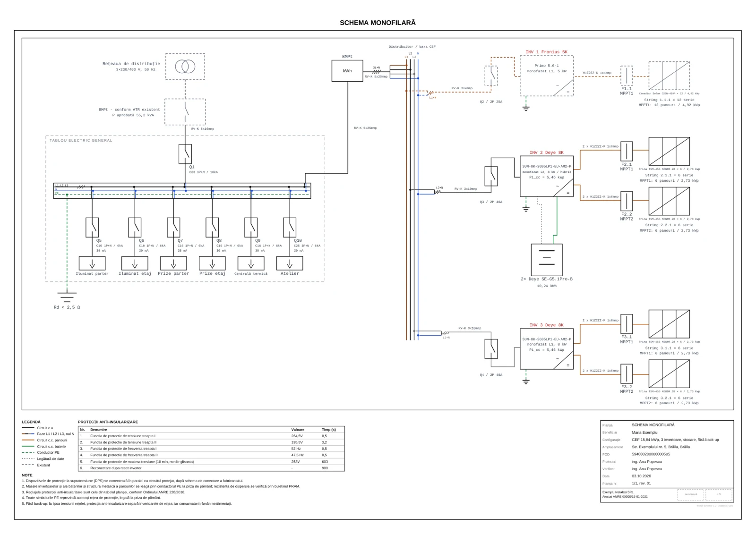This screenshot has width=756, height=534.
Task: Select the 47,5 Hz table value
Action: pos(298,455)
